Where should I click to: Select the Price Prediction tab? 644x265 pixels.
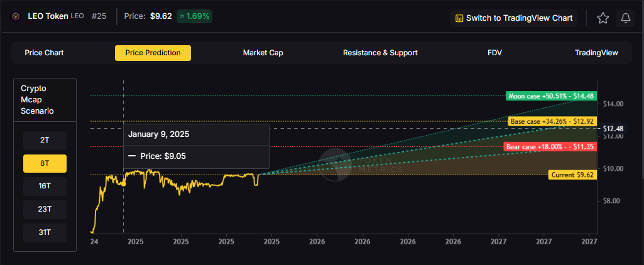153,53
